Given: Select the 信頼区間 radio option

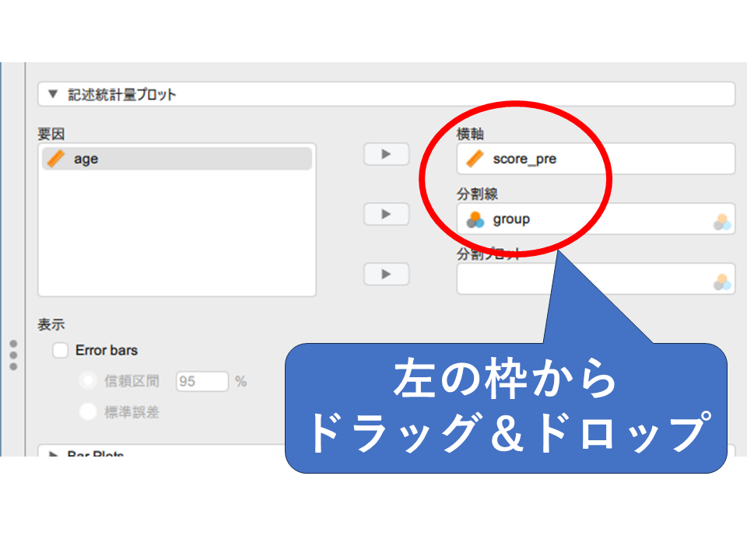Looking at the screenshot, I should (x=89, y=381).
